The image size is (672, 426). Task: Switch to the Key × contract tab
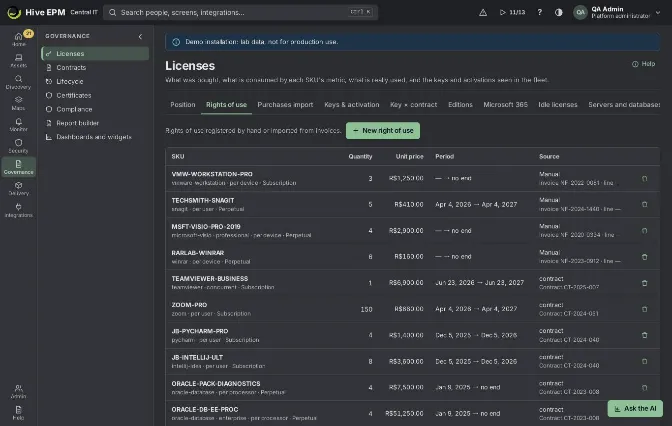414,105
